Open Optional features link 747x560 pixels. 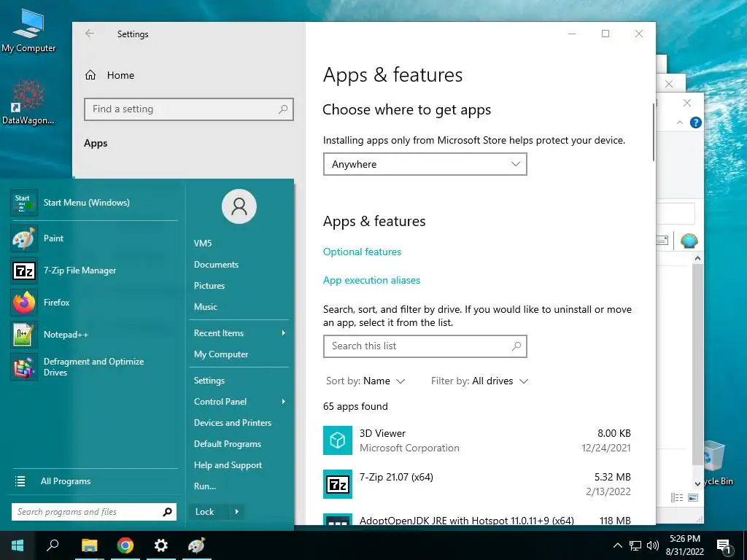tap(362, 252)
